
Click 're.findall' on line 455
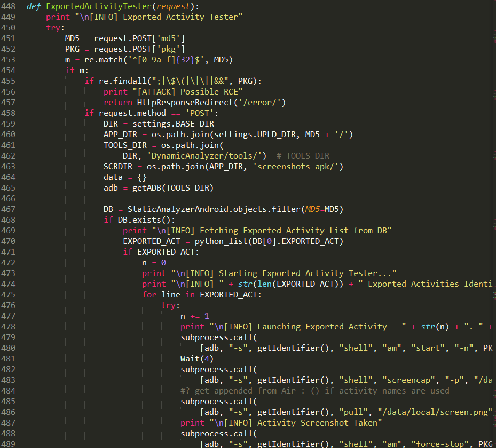123,81
